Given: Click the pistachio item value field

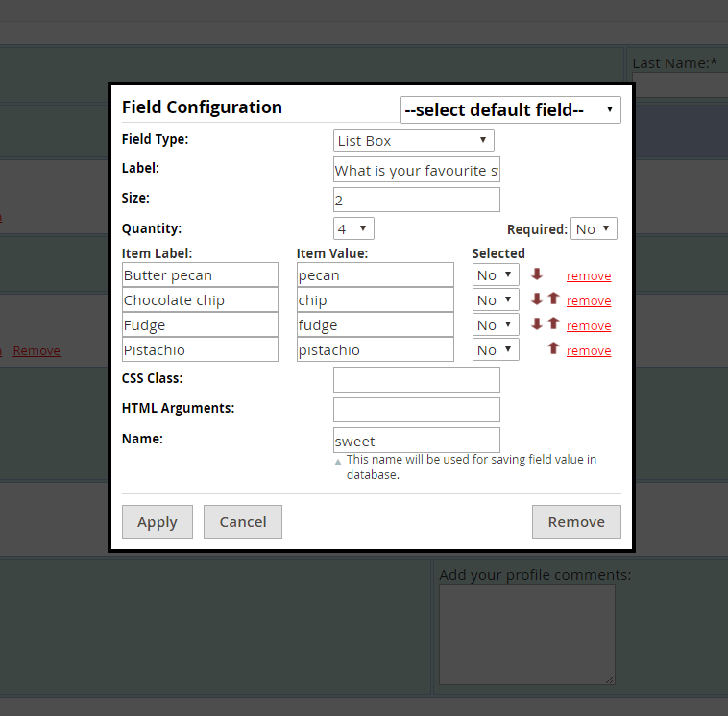Looking at the screenshot, I should click(x=376, y=349).
